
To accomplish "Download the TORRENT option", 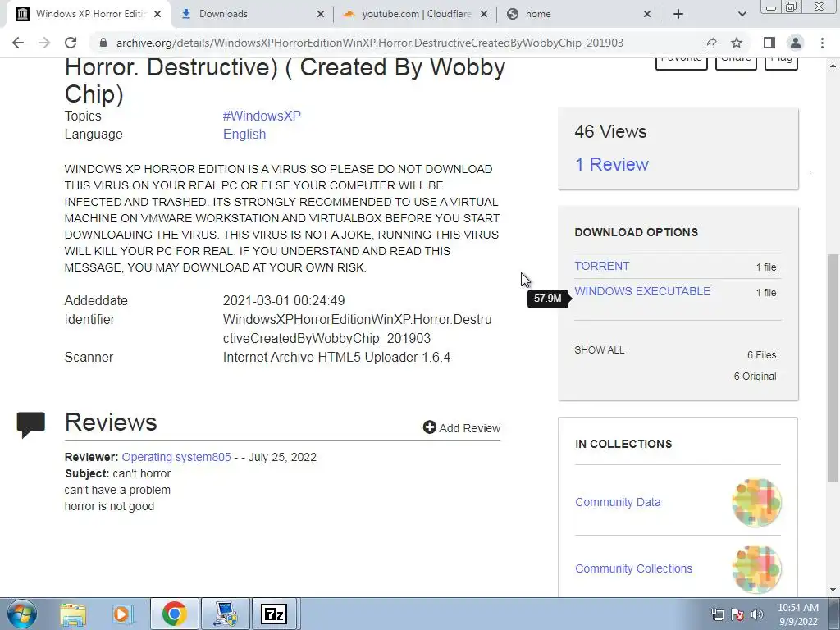I will coord(601,266).
